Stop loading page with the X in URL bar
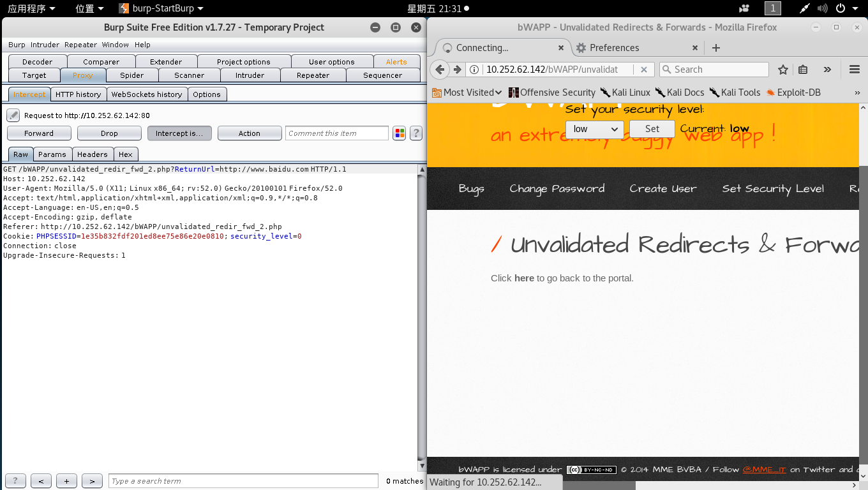Screen dimensions: 868x490 [x=644, y=70]
